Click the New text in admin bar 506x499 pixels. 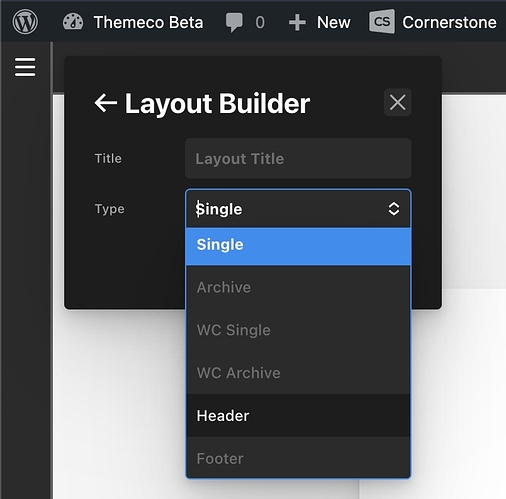coord(333,22)
